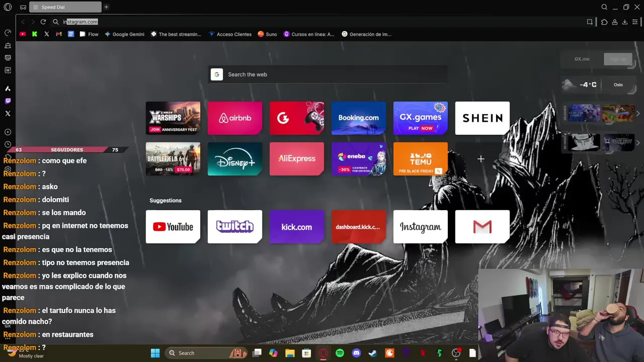This screenshot has height=362, width=644.
Task: Expand GX Games row with right chevron
Action: click(x=638, y=114)
